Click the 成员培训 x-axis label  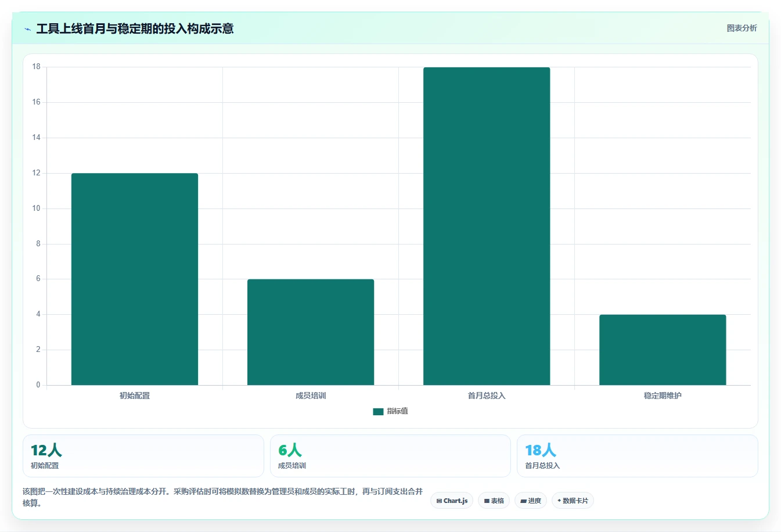[x=311, y=396]
